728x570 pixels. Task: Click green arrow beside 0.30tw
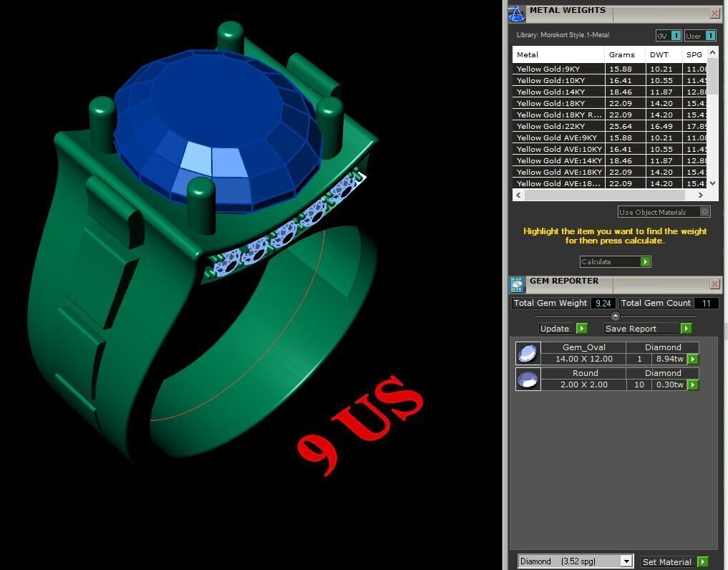pos(693,385)
